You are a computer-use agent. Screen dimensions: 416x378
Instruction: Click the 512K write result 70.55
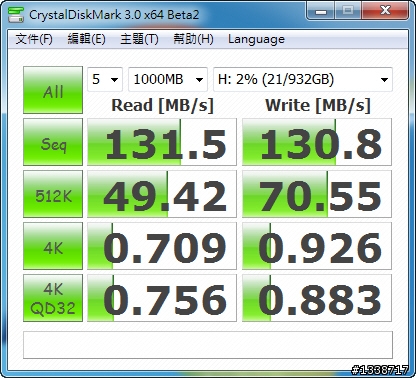(317, 194)
